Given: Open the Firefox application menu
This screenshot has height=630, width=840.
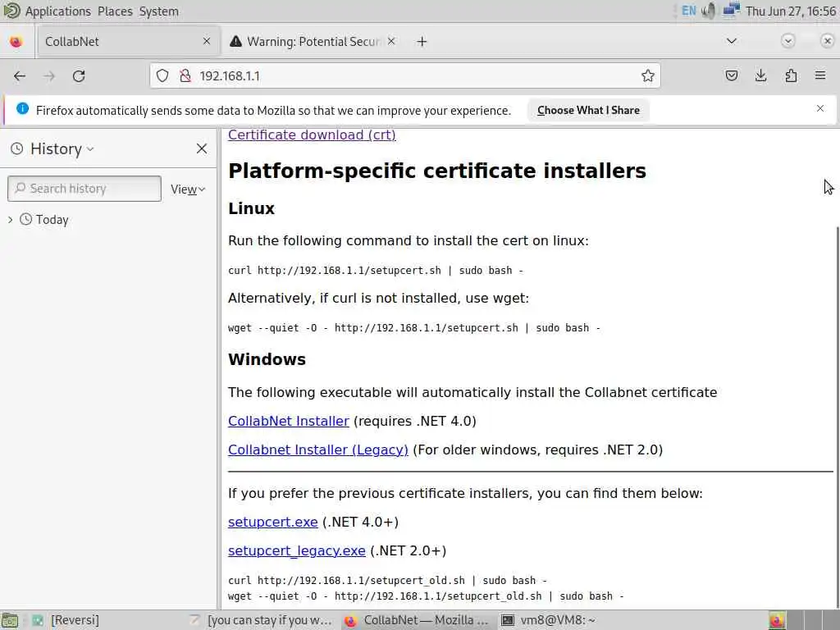Looking at the screenshot, I should pyautogui.click(x=820, y=75).
